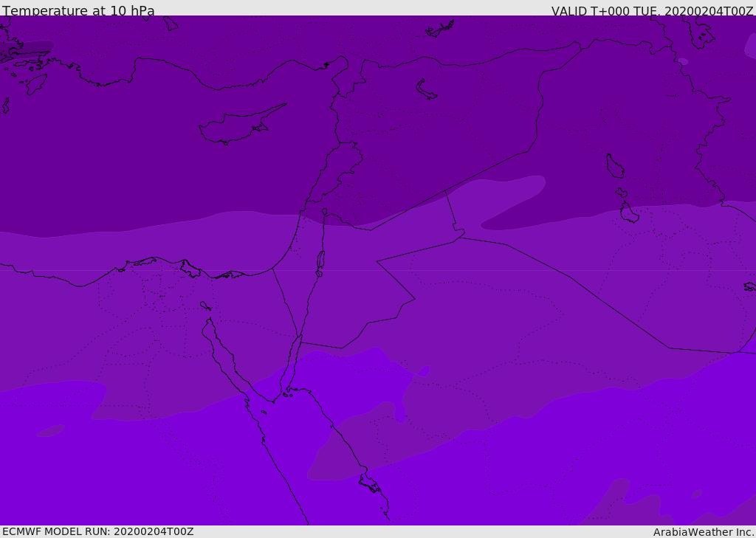Viewport: 756px width, 538px height.
Task: Open the ArabiaWeather Inc. credit
Action: [x=704, y=532]
